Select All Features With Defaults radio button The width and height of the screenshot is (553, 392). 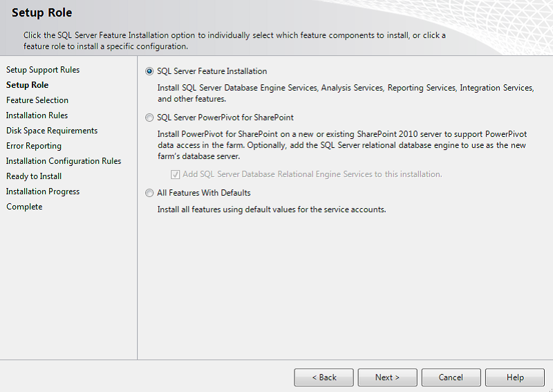click(x=149, y=193)
